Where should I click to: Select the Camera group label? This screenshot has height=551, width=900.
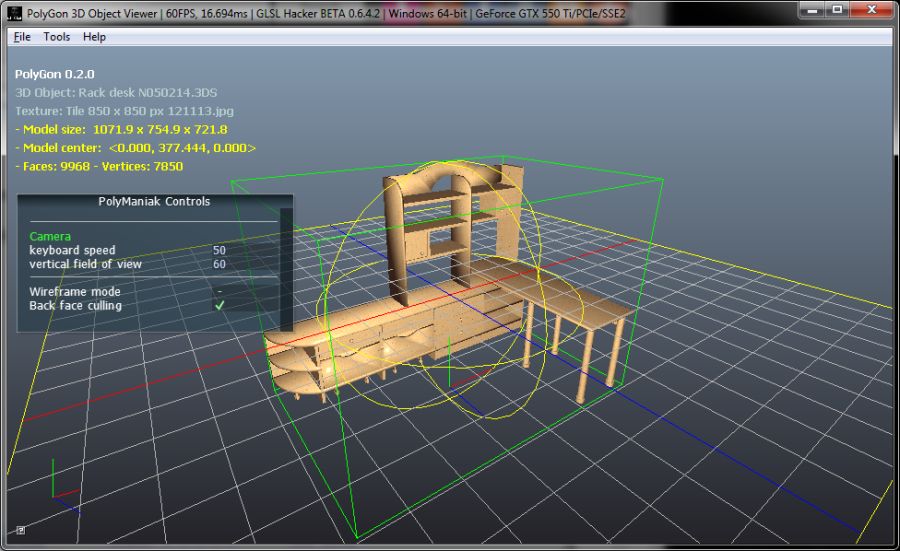[x=50, y=236]
